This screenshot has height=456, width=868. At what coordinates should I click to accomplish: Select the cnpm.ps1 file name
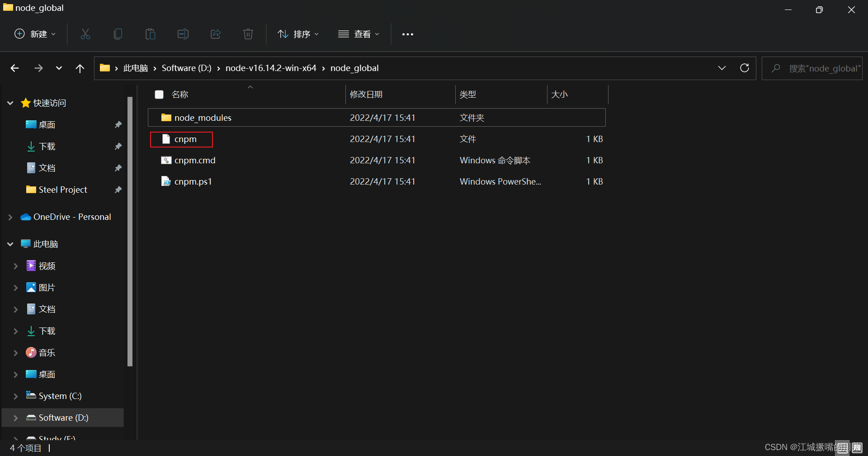pyautogui.click(x=193, y=181)
